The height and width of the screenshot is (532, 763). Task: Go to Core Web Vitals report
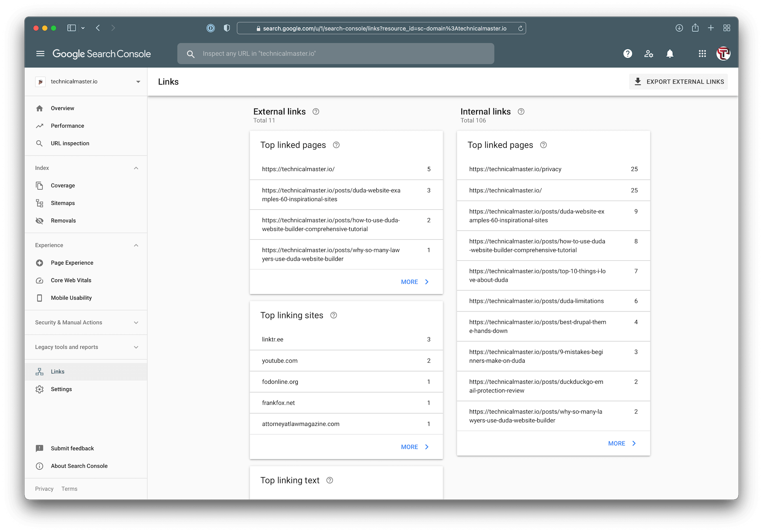point(71,281)
